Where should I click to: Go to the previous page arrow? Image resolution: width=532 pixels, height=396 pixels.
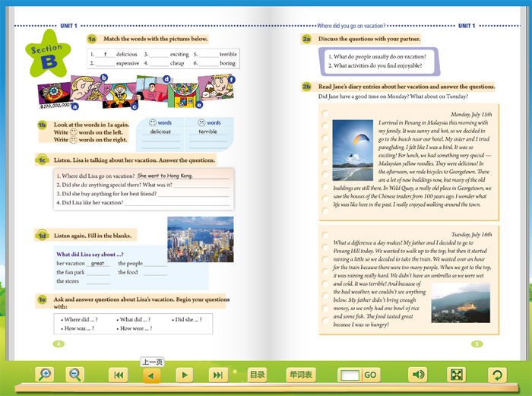pos(152,375)
